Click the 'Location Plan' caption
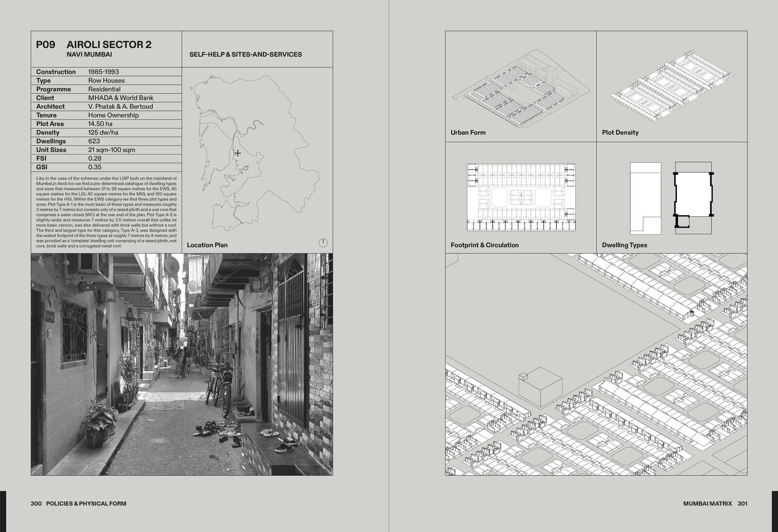The height and width of the screenshot is (532, 778). 207,245
